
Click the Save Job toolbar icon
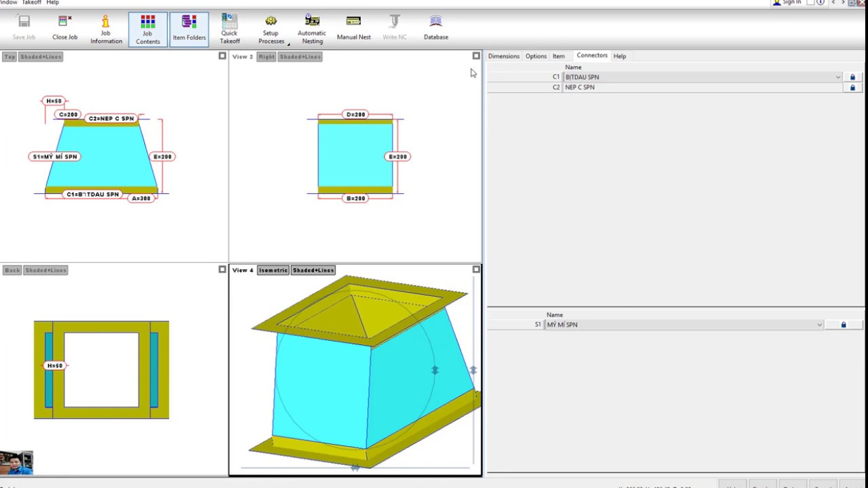tap(24, 28)
